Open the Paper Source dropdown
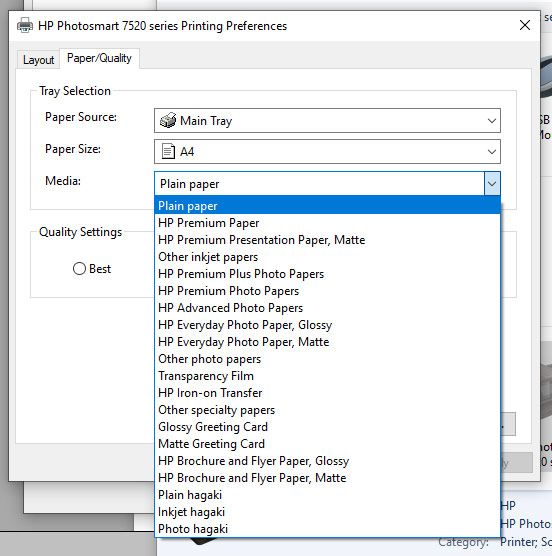Viewport: 552px width, 556px height. [327, 121]
